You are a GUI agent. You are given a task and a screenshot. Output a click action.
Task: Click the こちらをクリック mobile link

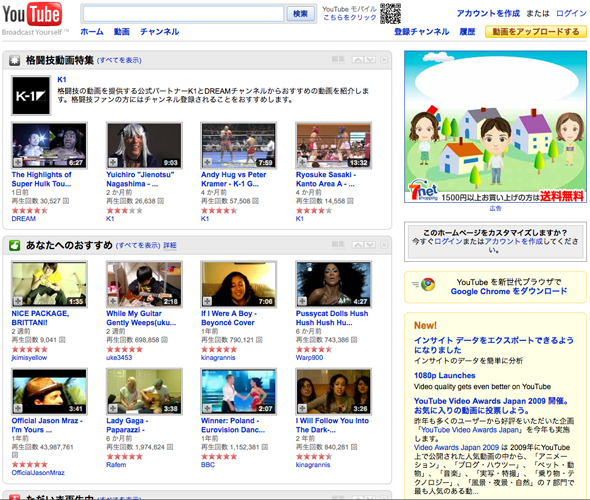coord(350,18)
